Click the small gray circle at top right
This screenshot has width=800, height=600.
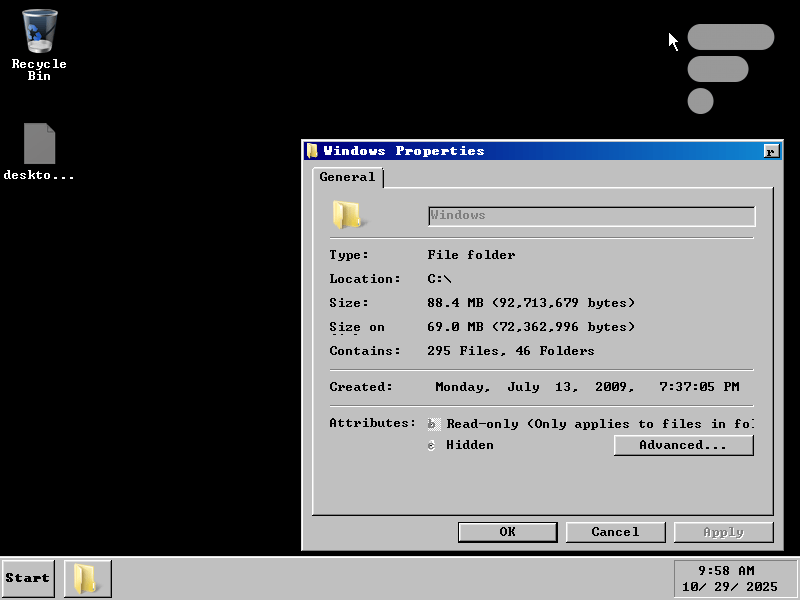click(x=700, y=101)
